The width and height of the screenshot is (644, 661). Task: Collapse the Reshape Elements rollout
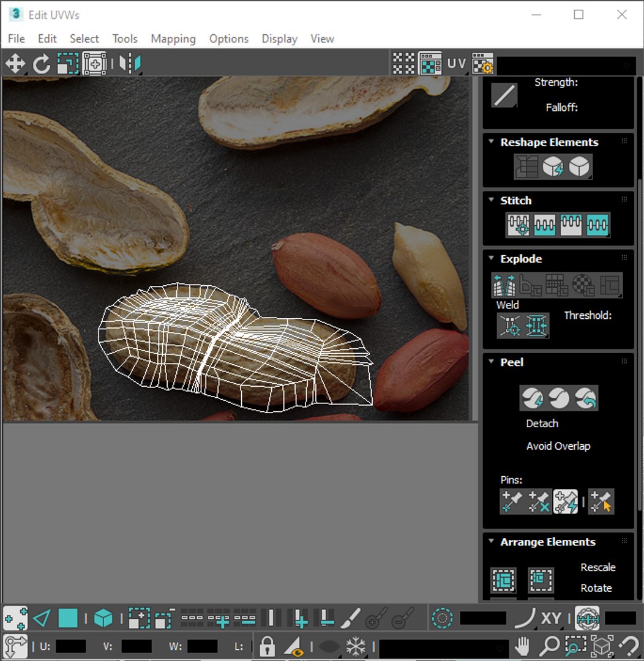point(492,141)
